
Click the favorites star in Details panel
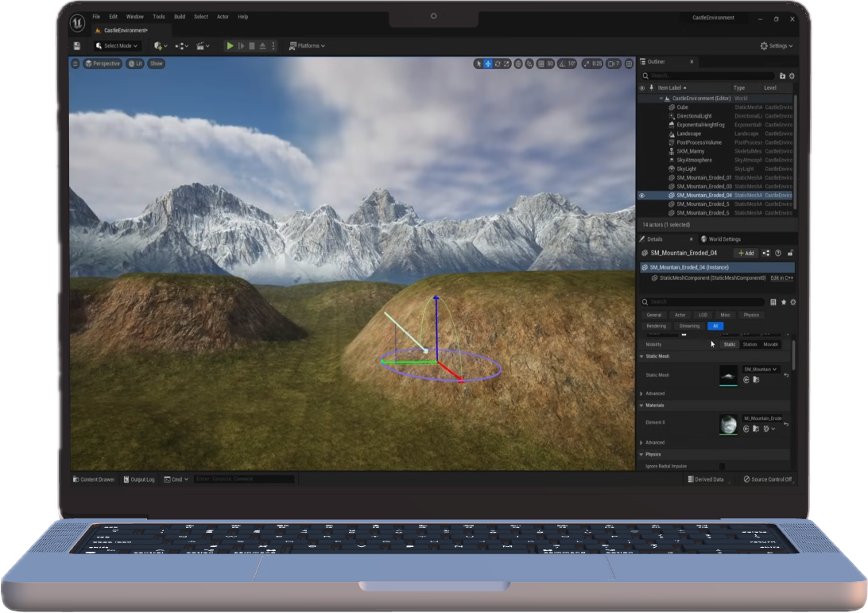784,302
